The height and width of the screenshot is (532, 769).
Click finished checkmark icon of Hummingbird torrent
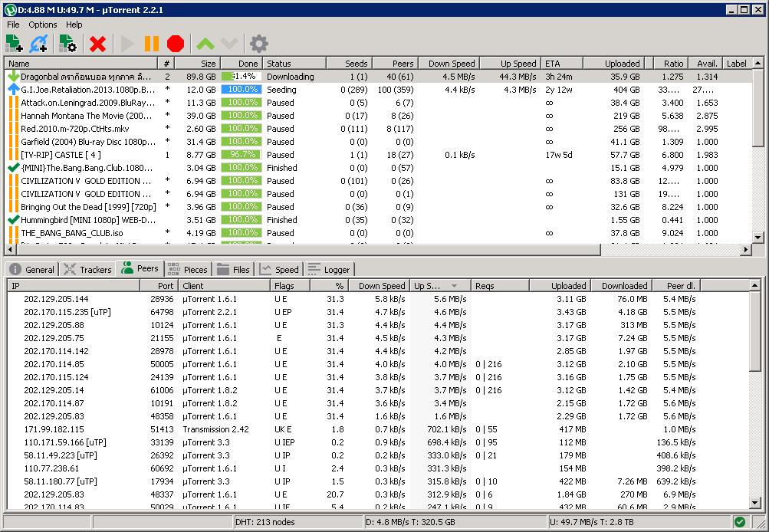[x=13, y=220]
